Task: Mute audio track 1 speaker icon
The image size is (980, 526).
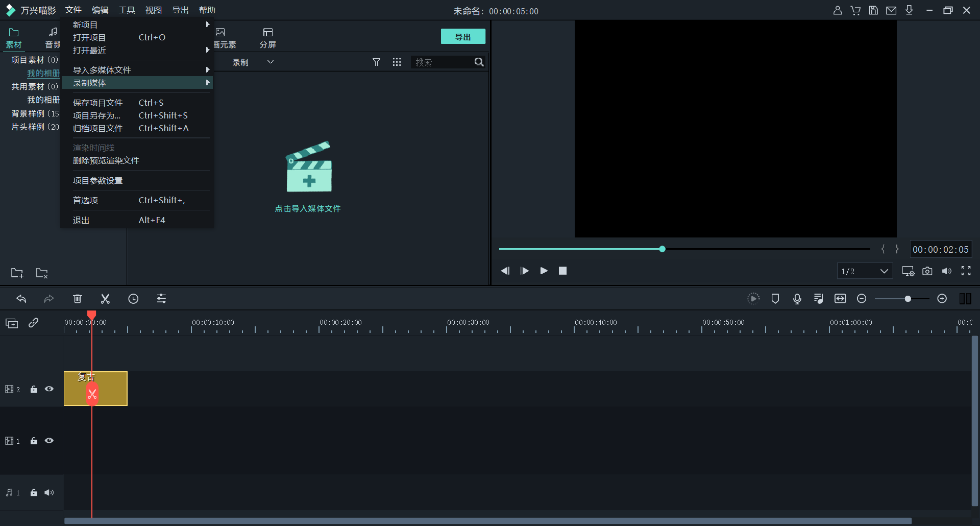Action: [49, 493]
